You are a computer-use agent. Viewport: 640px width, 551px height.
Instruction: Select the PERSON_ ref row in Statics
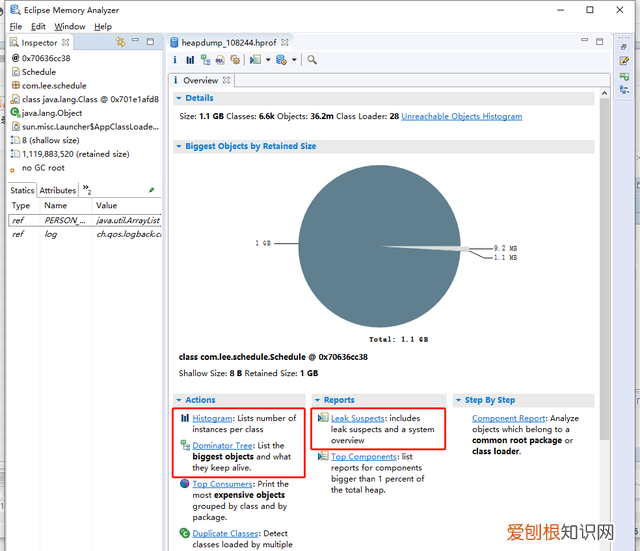coord(85,220)
